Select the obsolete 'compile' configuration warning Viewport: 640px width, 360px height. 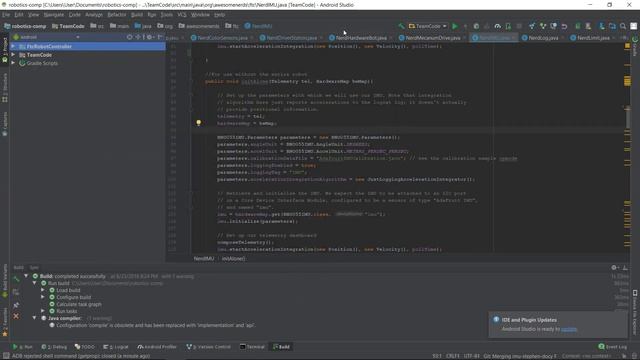click(x=155, y=325)
